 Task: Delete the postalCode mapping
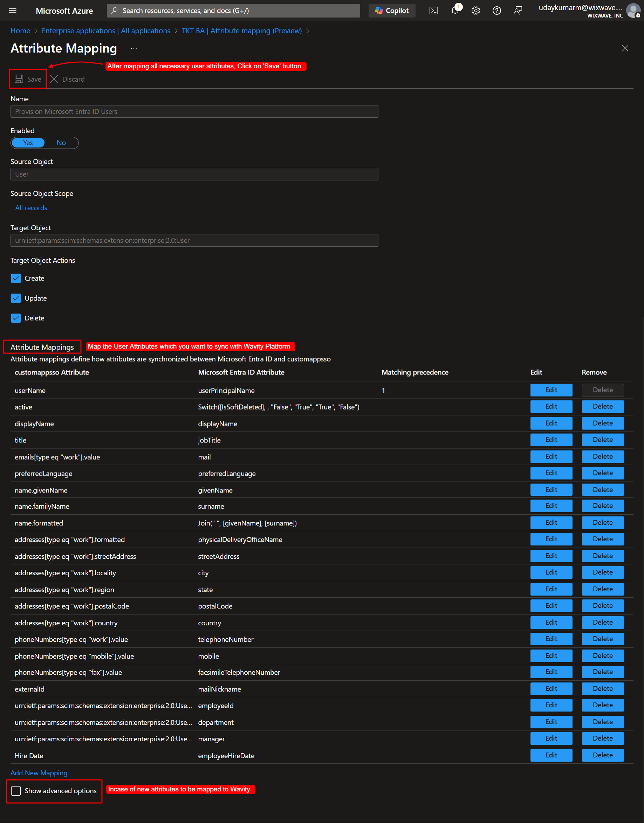[x=603, y=605]
